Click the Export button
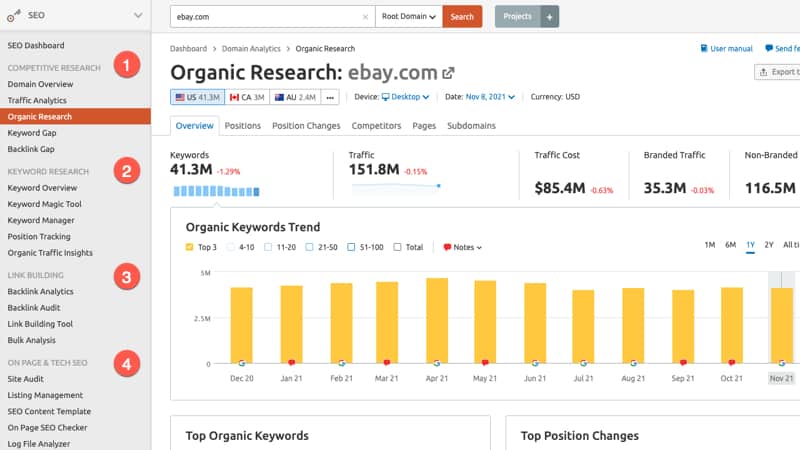The height and width of the screenshot is (450, 800). pos(777,72)
